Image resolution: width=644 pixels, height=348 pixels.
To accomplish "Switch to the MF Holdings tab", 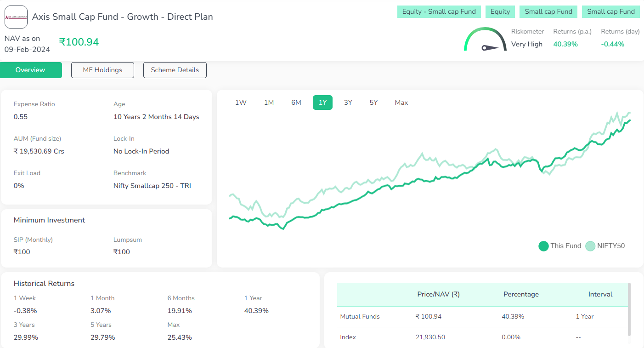I will pos(102,70).
